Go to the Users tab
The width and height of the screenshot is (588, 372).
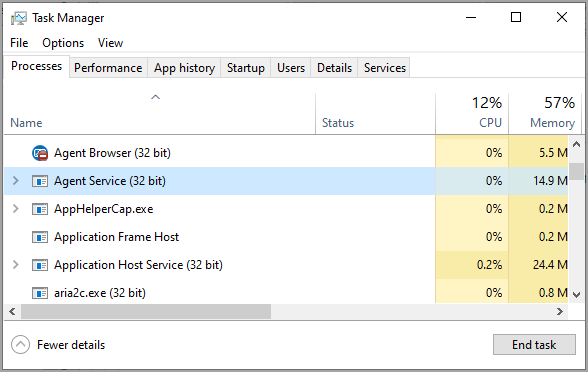click(x=291, y=68)
